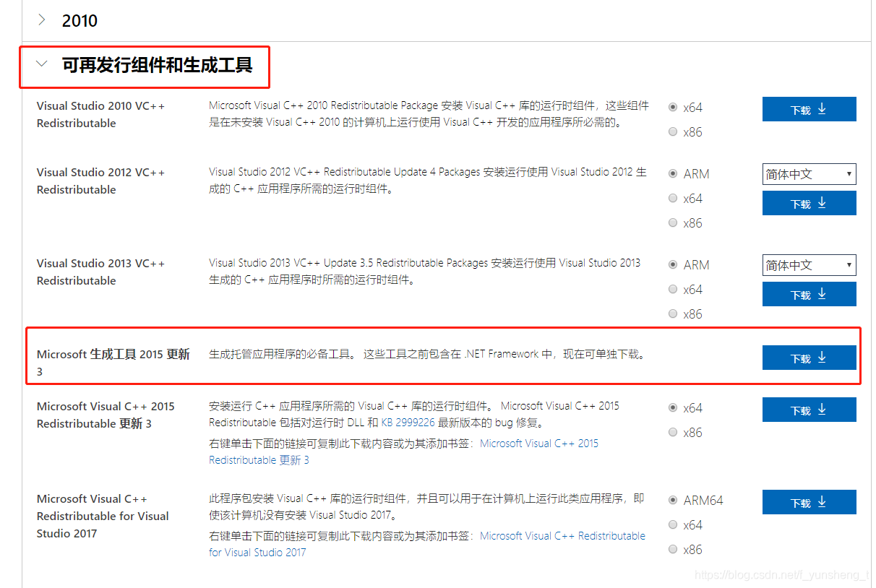Download Microsoft Visual C++ 2015 Redistributable 更新 3

pos(810,410)
